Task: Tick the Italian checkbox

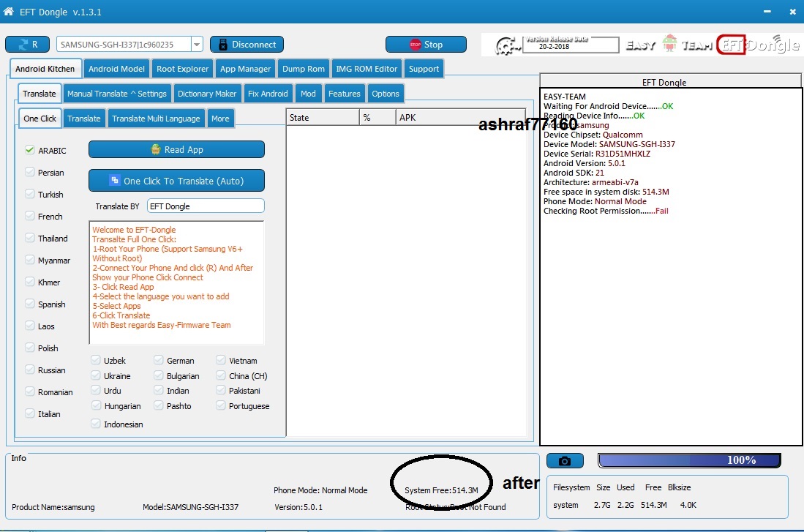Action: tap(30, 413)
